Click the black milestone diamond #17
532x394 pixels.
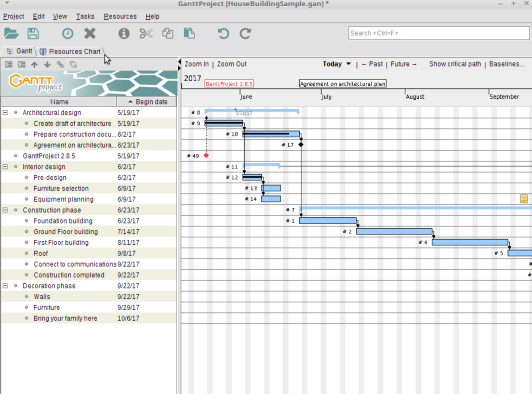point(301,145)
